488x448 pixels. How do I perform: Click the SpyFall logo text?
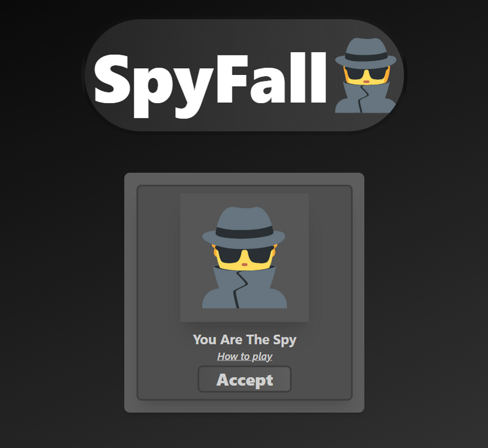[210, 85]
